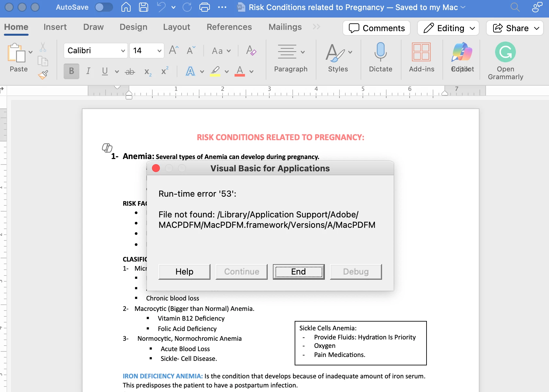Switch to the Design tab
The height and width of the screenshot is (392, 549).
134,27
